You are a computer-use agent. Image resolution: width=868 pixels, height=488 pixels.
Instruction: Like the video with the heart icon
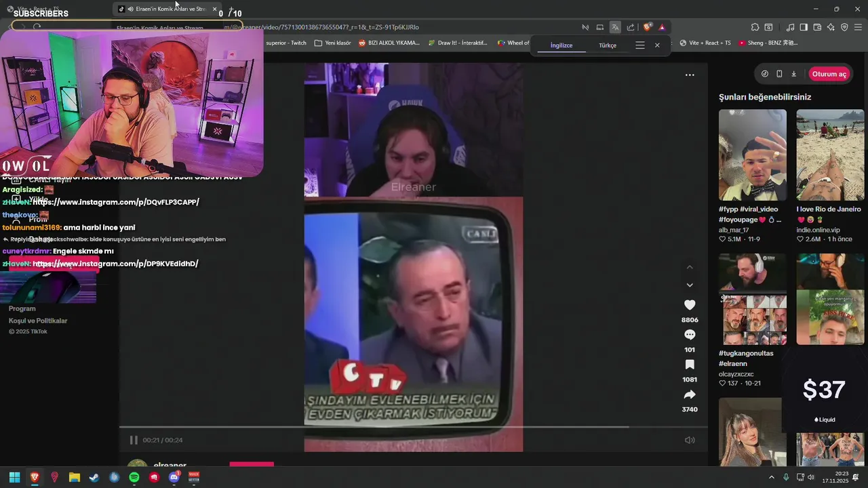(x=690, y=305)
